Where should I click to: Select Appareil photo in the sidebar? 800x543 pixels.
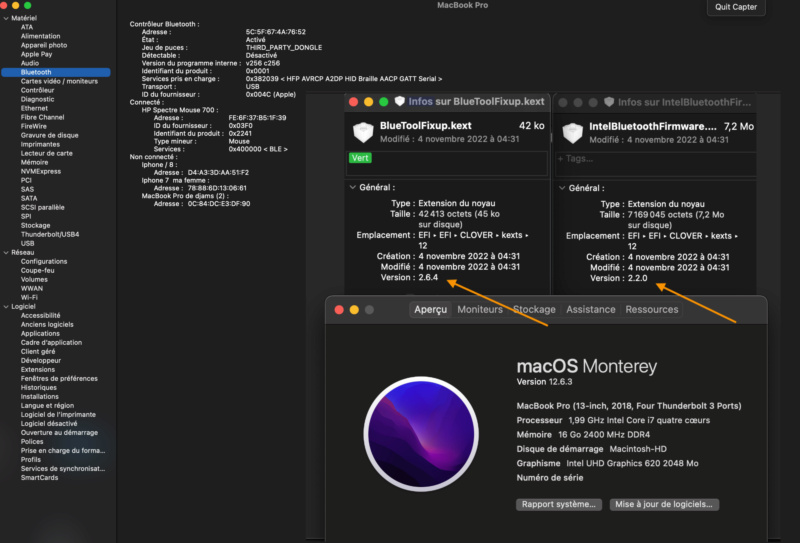tap(44, 45)
